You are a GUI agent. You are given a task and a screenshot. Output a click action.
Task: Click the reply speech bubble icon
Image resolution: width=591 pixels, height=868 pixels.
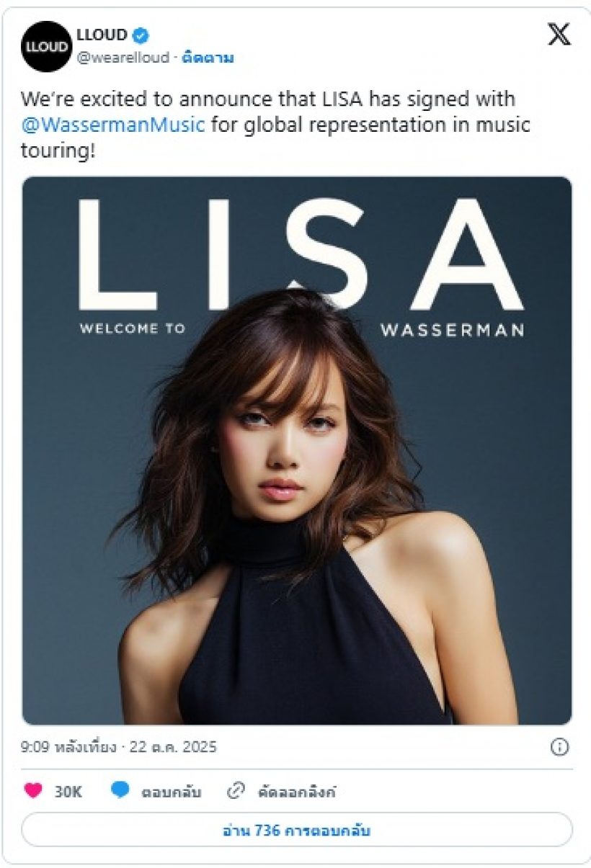(x=120, y=791)
